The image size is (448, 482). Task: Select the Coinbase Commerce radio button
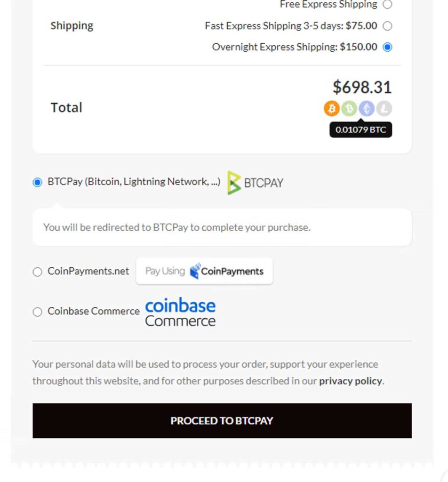click(38, 312)
